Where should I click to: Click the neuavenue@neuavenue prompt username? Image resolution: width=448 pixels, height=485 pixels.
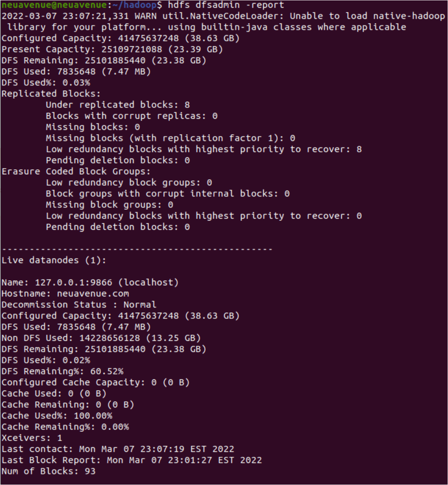(x=54, y=5)
